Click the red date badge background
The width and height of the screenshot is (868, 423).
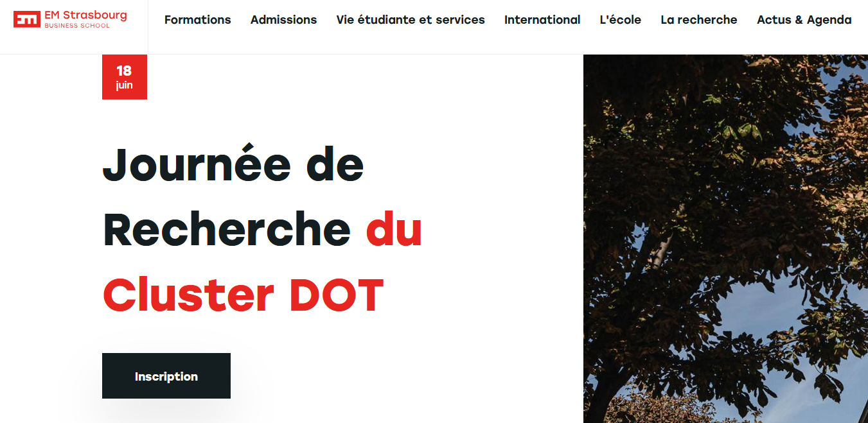coord(108,92)
